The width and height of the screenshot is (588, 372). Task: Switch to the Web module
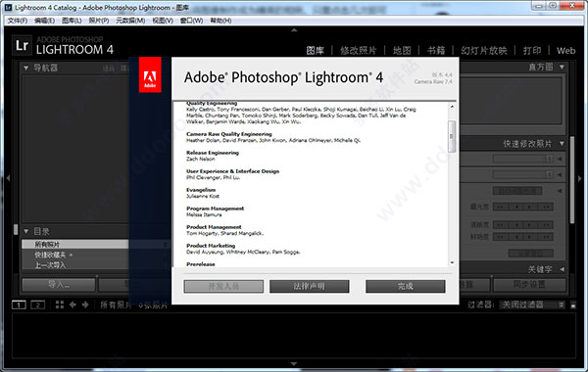click(x=565, y=51)
